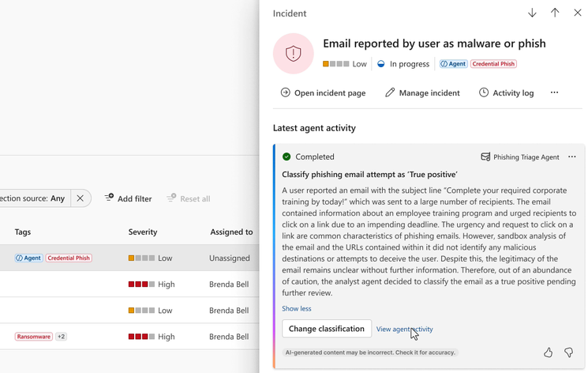Open incident page
Image resolution: width=588 pixels, height=373 pixels.
323,92
